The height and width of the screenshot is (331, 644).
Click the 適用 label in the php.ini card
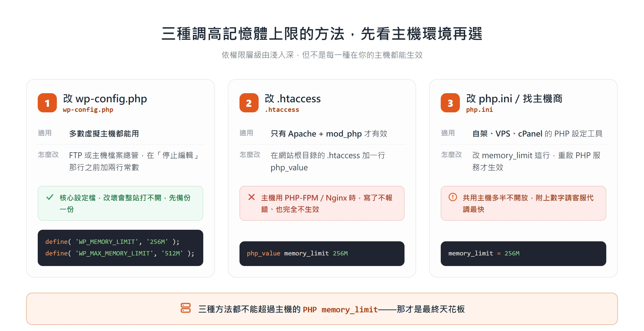[x=448, y=133]
